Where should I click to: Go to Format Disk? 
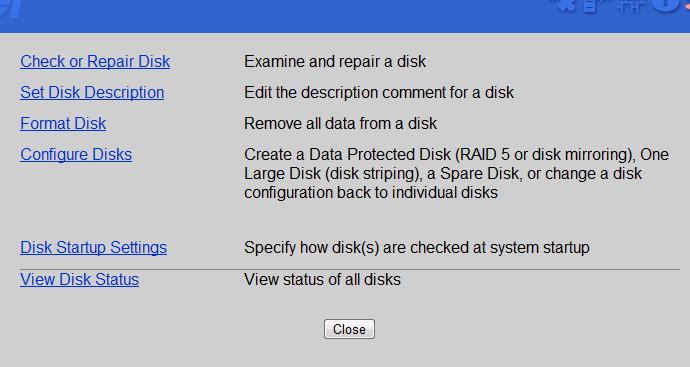pos(63,124)
